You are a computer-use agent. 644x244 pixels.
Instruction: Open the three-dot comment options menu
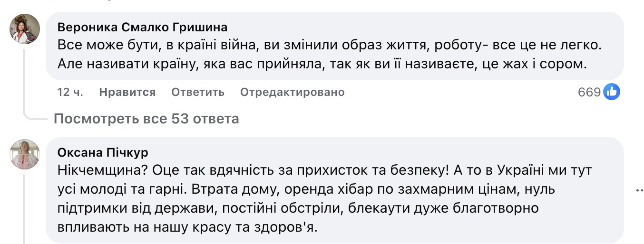639,191
